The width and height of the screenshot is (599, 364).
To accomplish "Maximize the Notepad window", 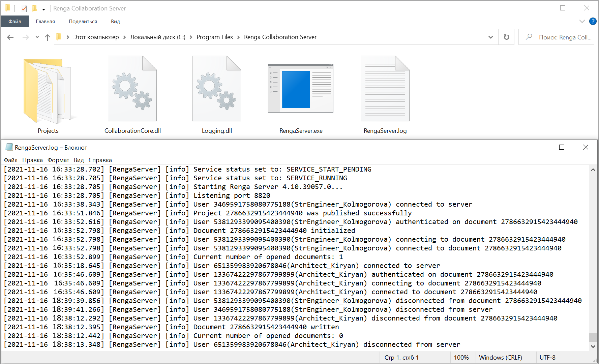I will [x=562, y=147].
